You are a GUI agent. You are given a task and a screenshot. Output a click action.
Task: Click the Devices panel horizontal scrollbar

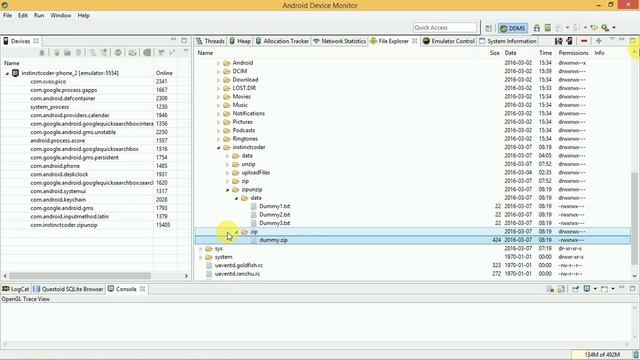click(x=80, y=276)
